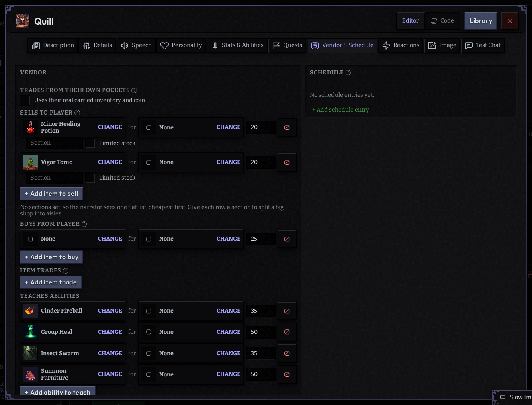This screenshot has height=405, width=532.
Task: Click the Insect Swarm ability icon
Action: click(31, 354)
